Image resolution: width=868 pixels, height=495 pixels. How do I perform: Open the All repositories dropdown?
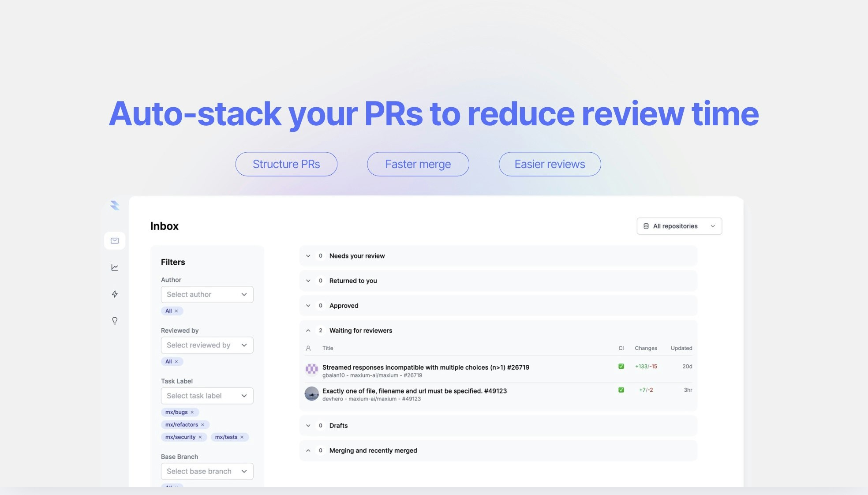679,226
